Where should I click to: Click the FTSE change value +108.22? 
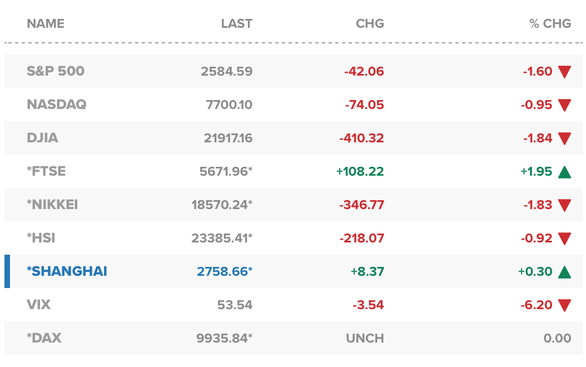360,172
